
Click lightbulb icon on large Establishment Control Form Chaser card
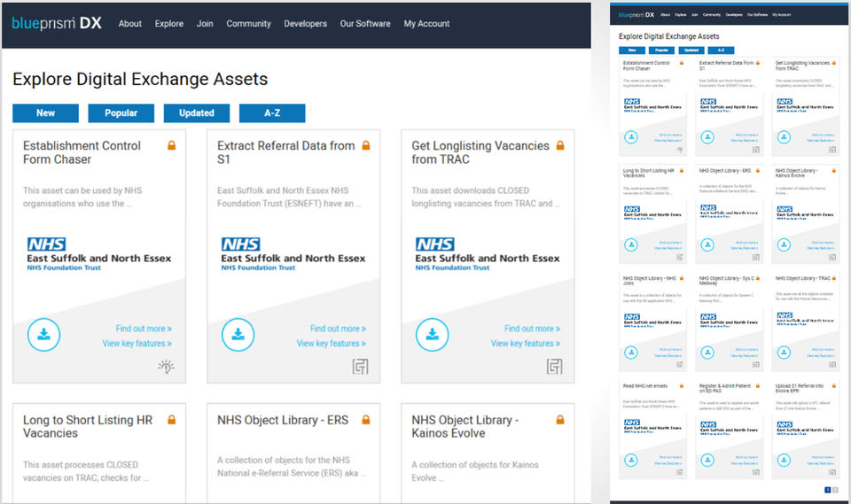[x=166, y=367]
